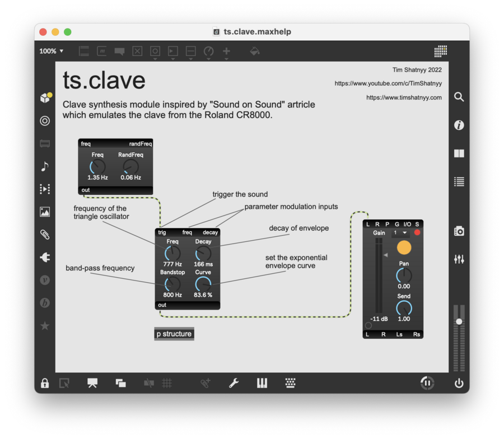504x439 pixels.
Task: Click the Curve dial showing 83.6 %
Action: (203, 284)
